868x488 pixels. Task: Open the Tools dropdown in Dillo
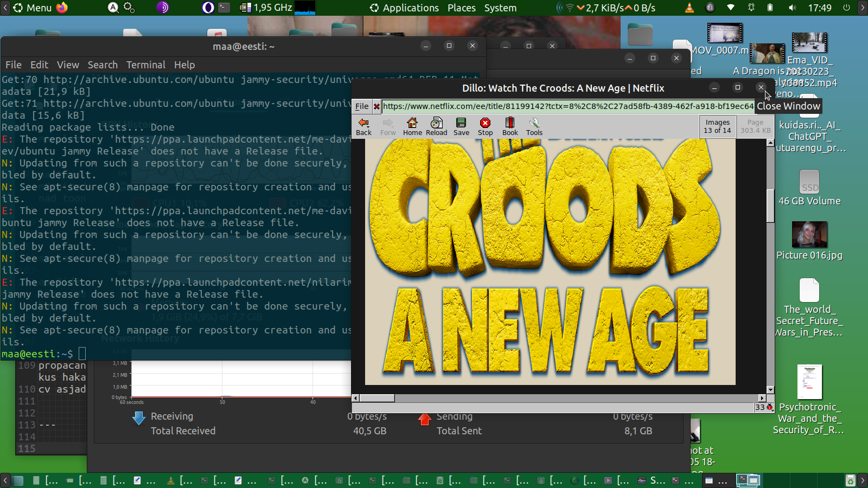pyautogui.click(x=534, y=126)
